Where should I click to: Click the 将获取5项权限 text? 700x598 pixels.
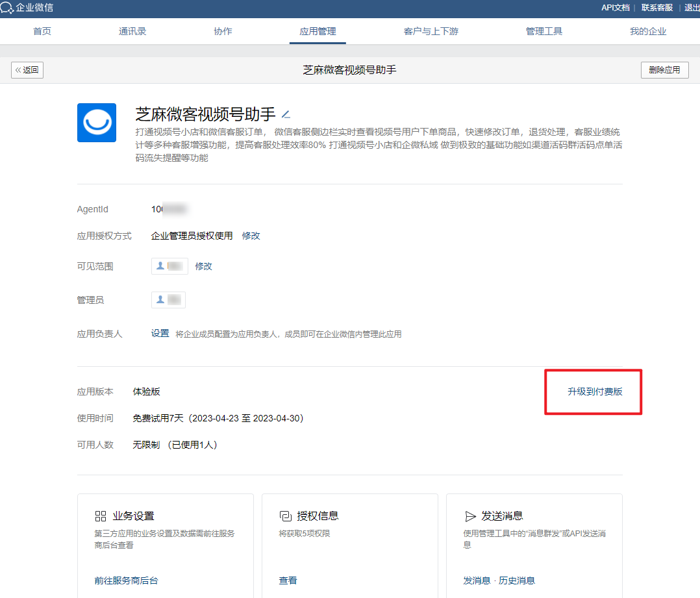[305, 533]
